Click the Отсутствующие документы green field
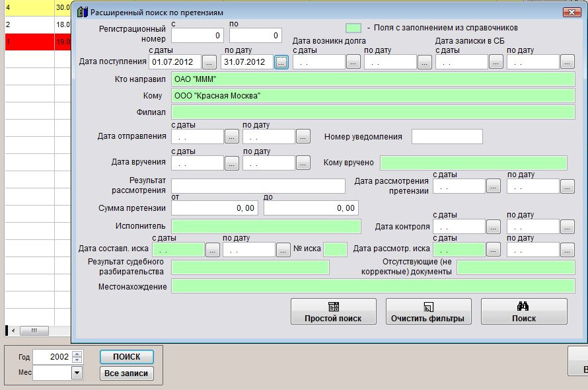Image resolution: width=588 pixels, height=390 pixels. point(516,268)
